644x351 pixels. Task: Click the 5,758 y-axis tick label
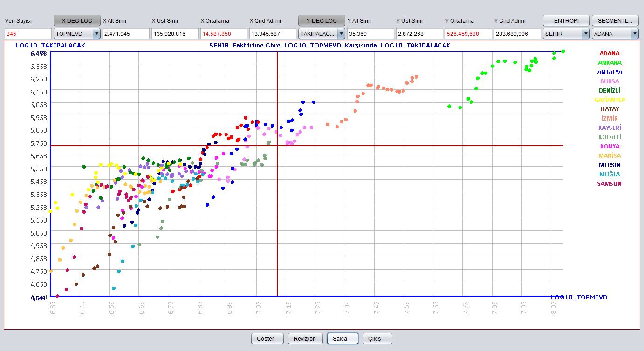(38, 143)
